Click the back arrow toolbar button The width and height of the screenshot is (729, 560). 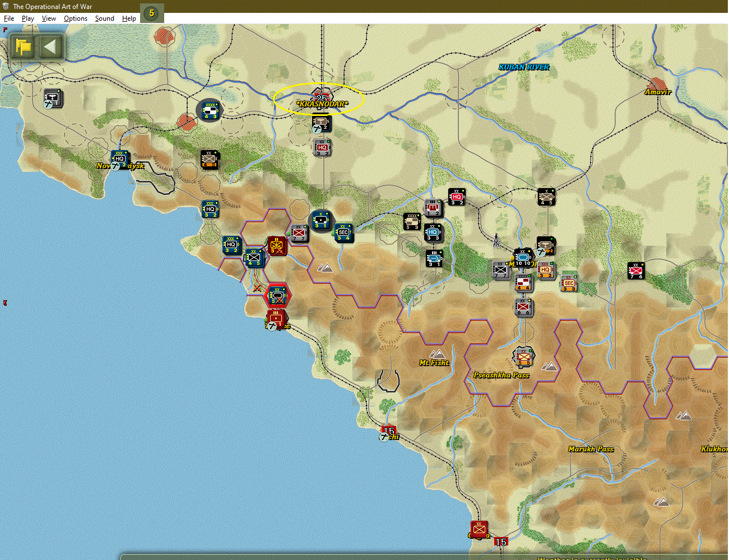click(x=50, y=47)
